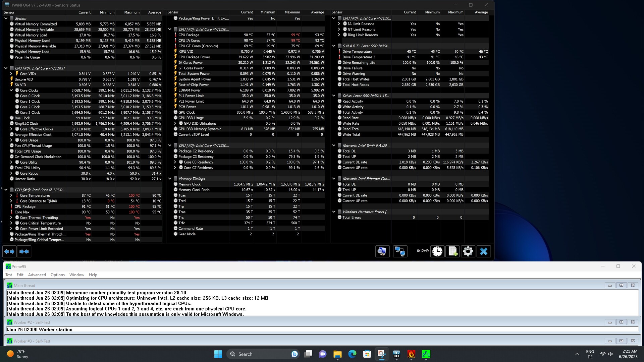The height and width of the screenshot is (362, 644).
Task: Close sensors with the blue X icon
Action: click(483, 251)
